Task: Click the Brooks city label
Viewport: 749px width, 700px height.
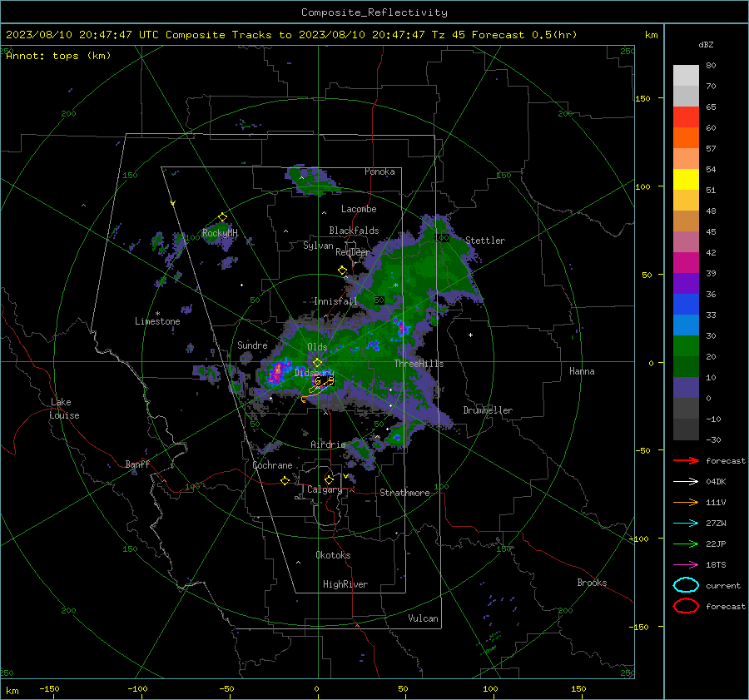Action: [592, 583]
